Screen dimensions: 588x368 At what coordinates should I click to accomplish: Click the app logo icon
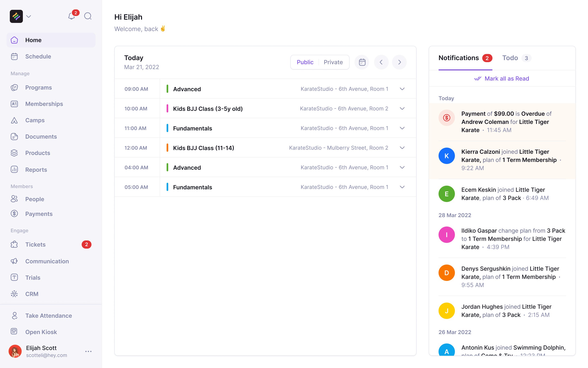[x=16, y=16]
